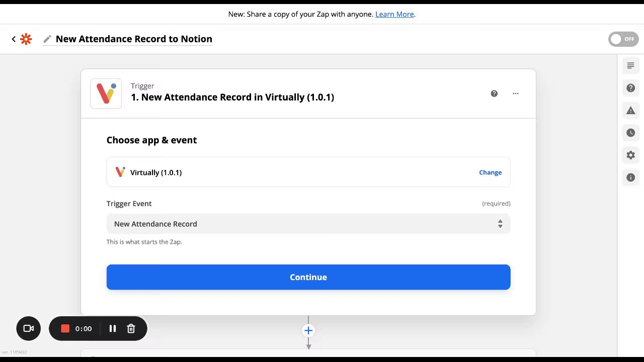The height and width of the screenshot is (362, 644).
Task: Open the outline notes icon in right sidebar
Action: tap(630, 66)
